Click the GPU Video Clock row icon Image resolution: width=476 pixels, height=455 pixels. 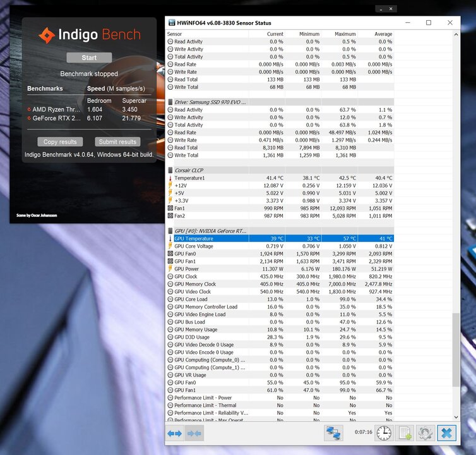point(170,292)
